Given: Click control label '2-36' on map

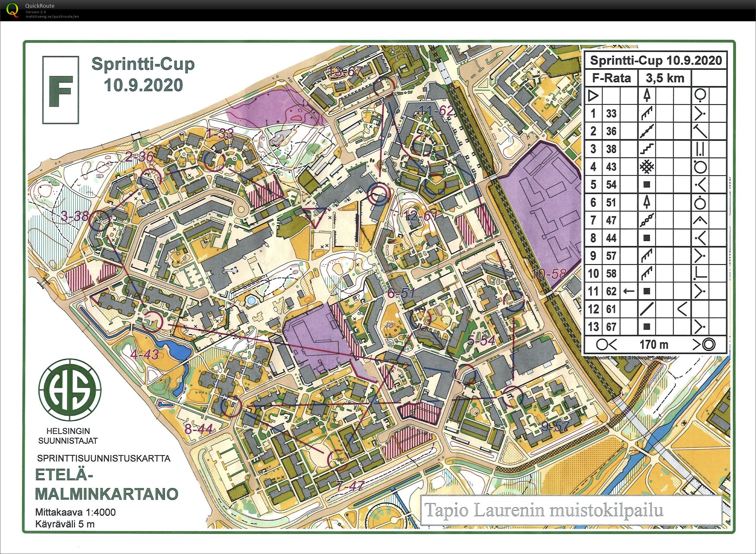Looking at the screenshot, I should pos(139,157).
